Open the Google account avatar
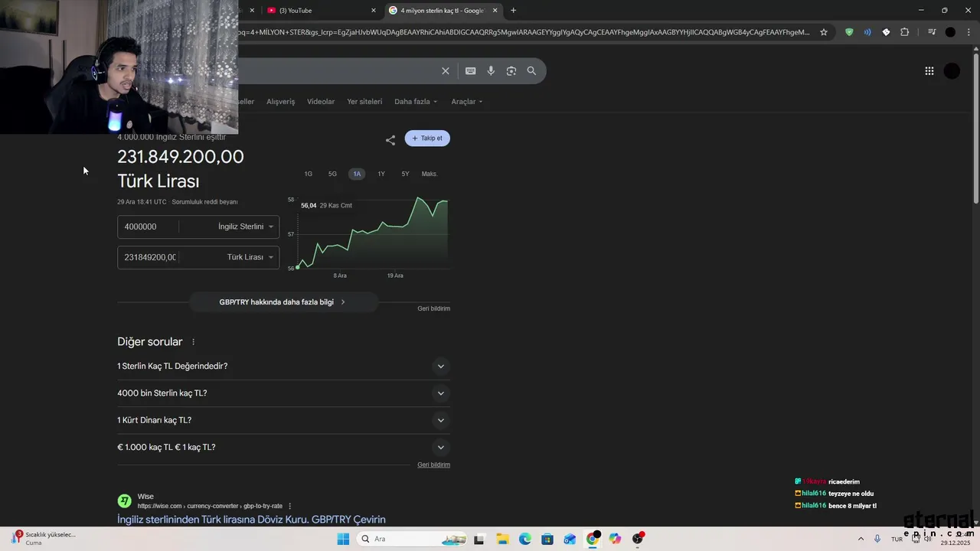This screenshot has height=551, width=980. pyautogui.click(x=952, y=70)
